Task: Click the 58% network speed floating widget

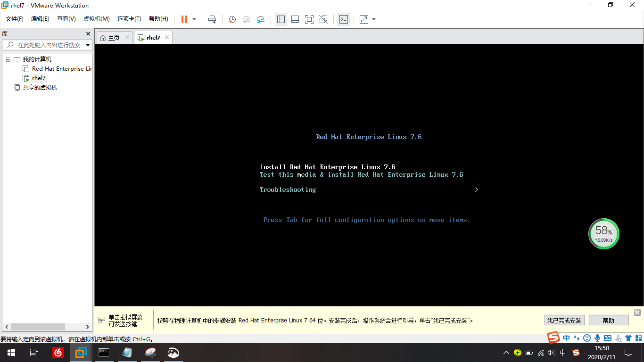Action: pyautogui.click(x=604, y=234)
